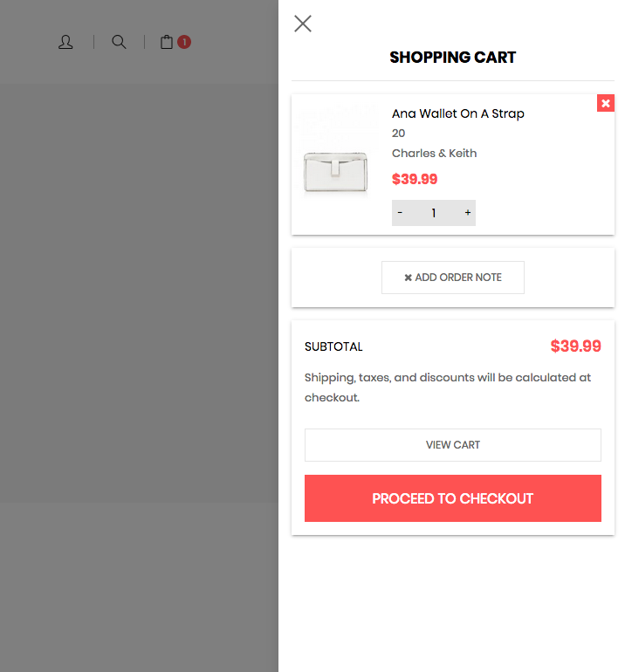Click the shopping bag icon in header
Viewport: 625px width, 672px height.
pos(167,42)
